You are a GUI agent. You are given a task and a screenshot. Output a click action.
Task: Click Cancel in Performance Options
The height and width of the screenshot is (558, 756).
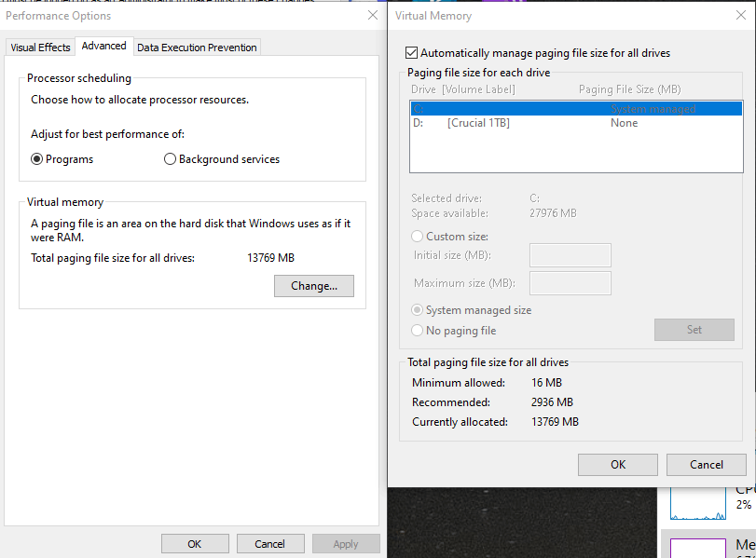click(x=270, y=543)
